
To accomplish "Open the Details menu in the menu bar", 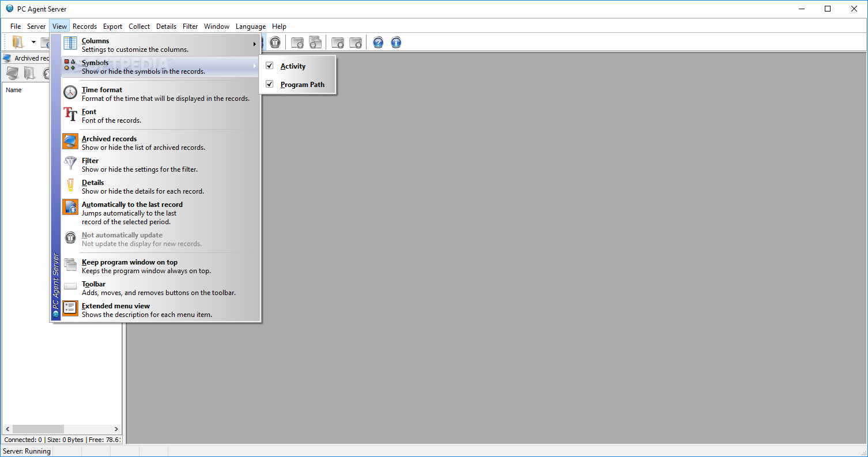I will point(167,27).
